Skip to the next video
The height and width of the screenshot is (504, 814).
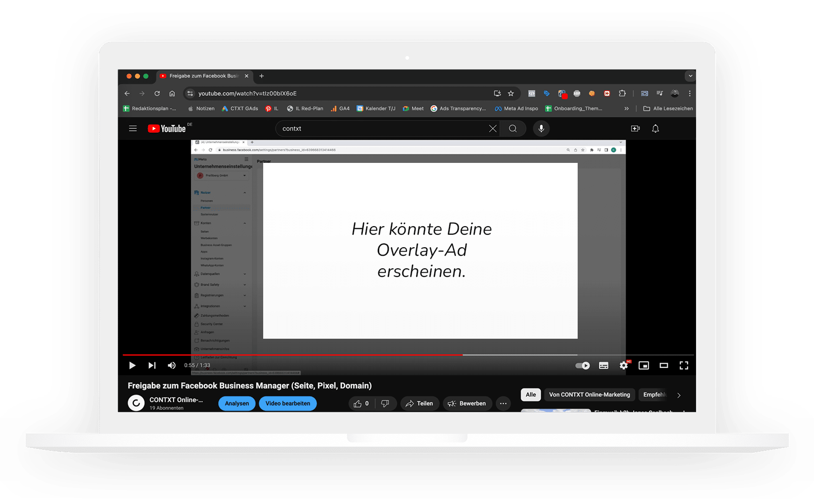[x=152, y=366]
